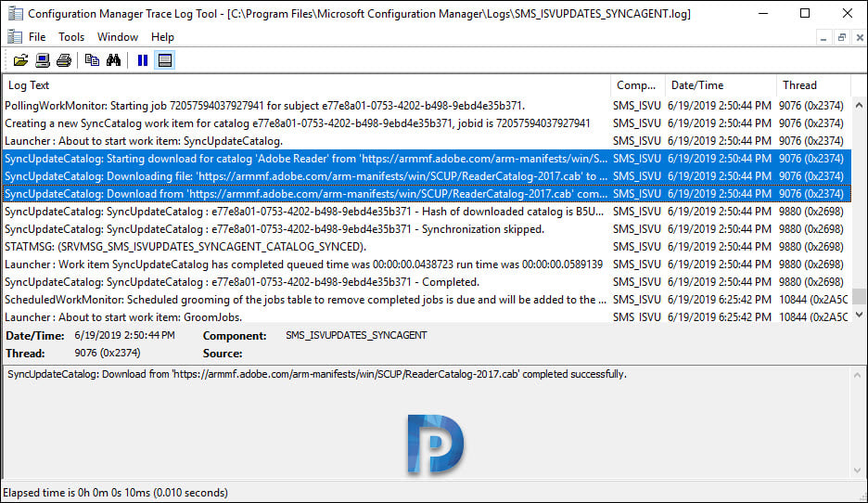Click the Print toolbar icon
This screenshot has height=503, width=868.
pyautogui.click(x=64, y=60)
